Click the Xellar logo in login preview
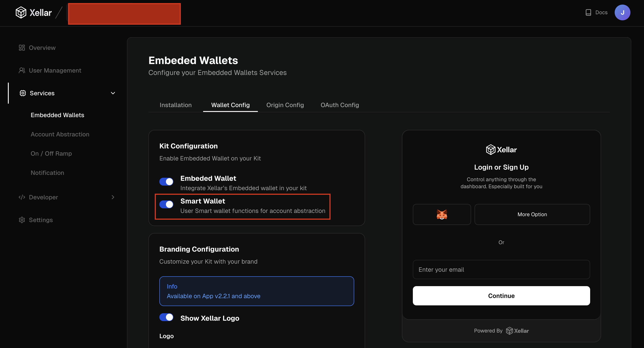644x348 pixels. click(x=501, y=150)
